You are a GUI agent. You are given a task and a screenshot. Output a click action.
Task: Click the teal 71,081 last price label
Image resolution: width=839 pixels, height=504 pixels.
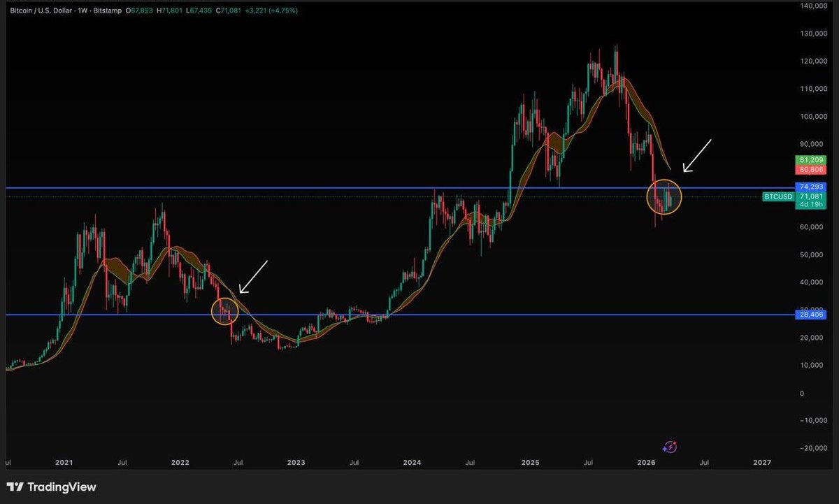[x=810, y=197]
